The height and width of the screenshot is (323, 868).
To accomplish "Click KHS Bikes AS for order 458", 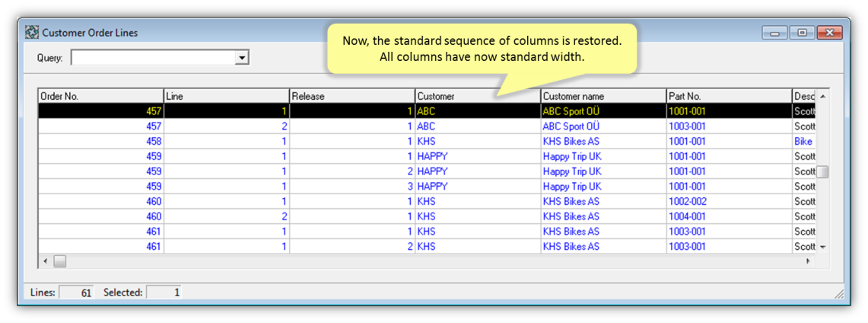I will click(604, 141).
